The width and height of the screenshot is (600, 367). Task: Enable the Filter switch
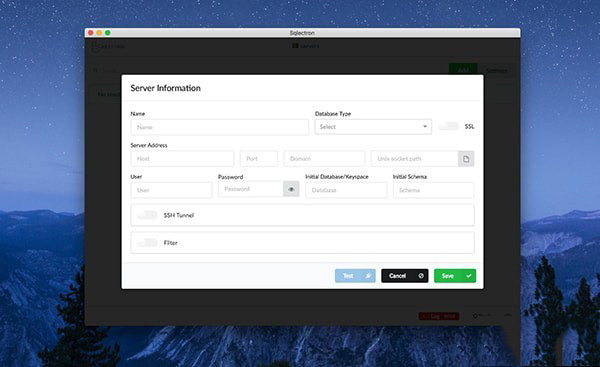point(147,243)
